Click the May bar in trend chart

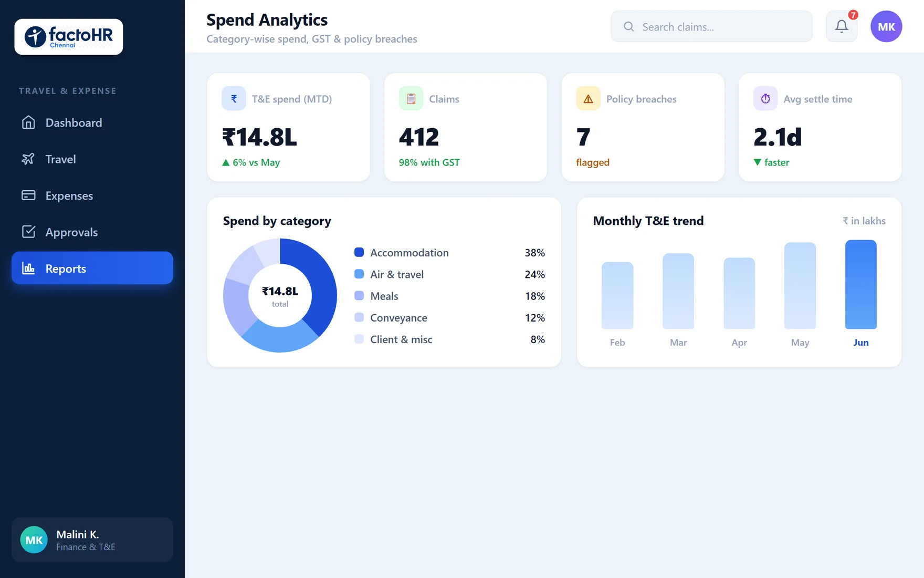point(800,286)
